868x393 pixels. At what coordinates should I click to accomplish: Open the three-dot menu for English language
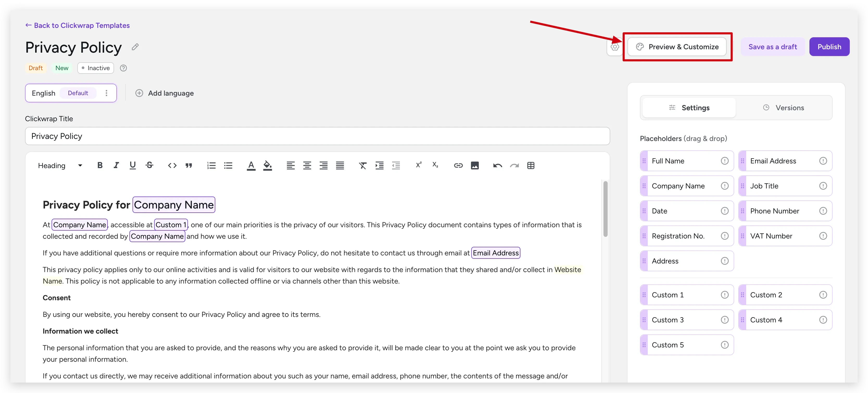click(106, 93)
